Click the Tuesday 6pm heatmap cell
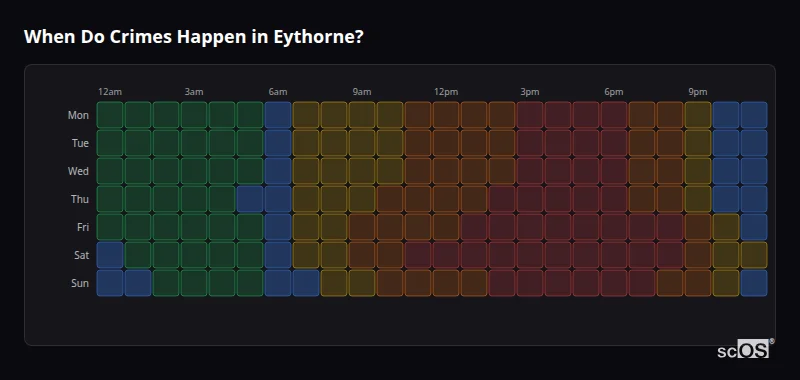The height and width of the screenshot is (380, 800). pos(614,143)
